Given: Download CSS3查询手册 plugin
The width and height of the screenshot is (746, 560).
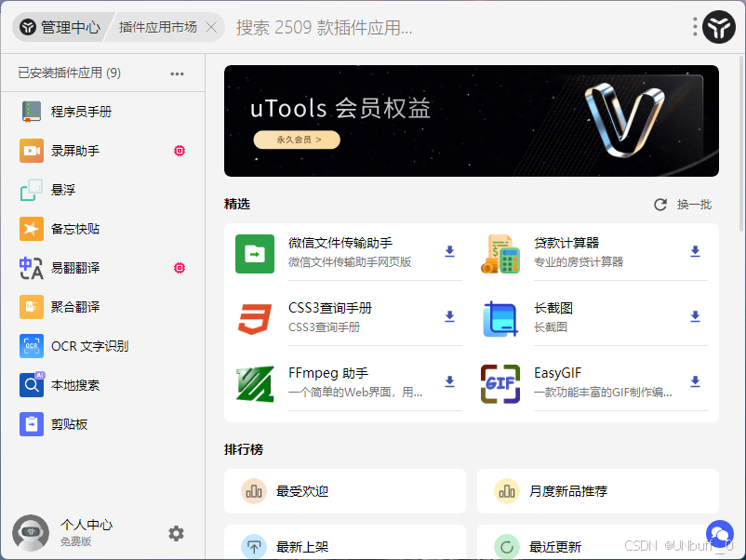Looking at the screenshot, I should (x=449, y=316).
